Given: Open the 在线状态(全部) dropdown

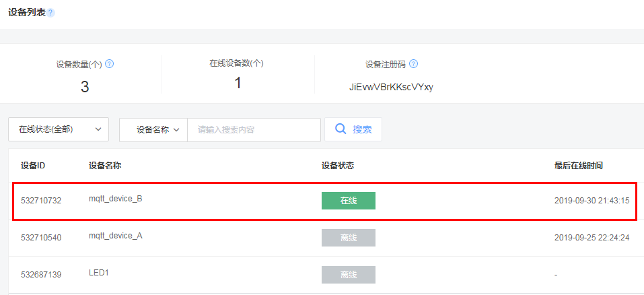Looking at the screenshot, I should point(59,129).
